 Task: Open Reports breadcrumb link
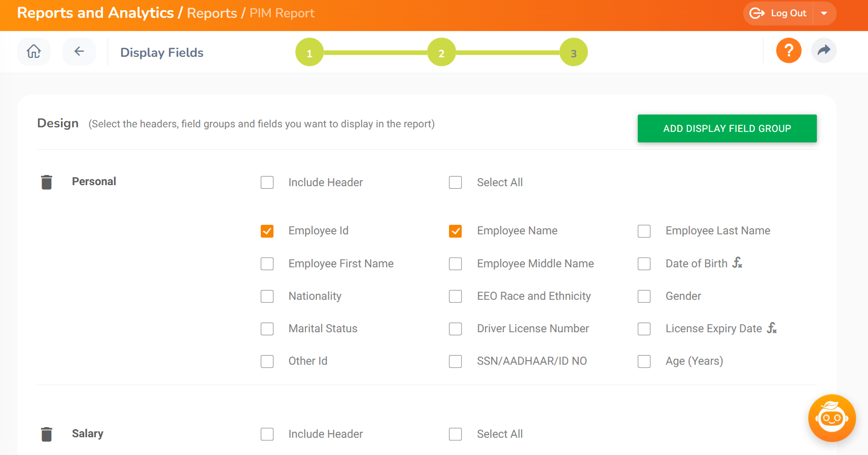click(x=212, y=13)
